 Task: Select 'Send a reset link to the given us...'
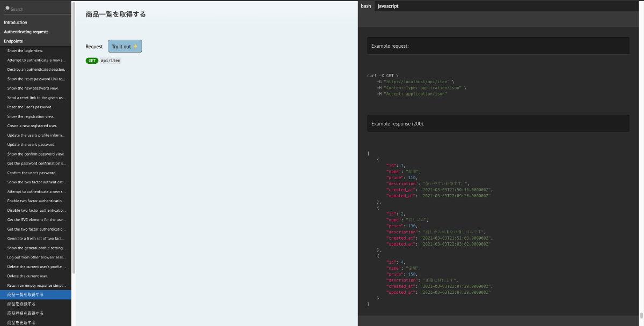coord(35,98)
